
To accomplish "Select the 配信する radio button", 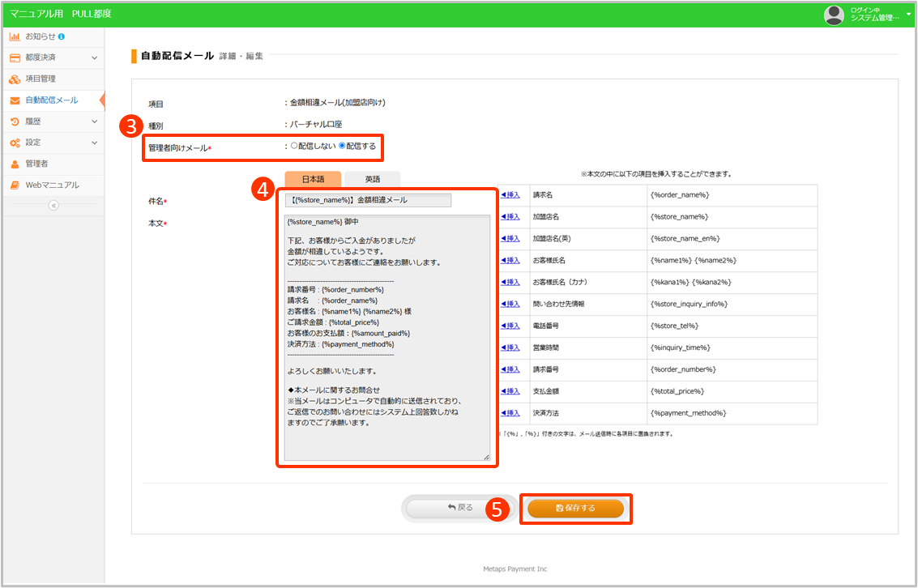I will [342, 146].
